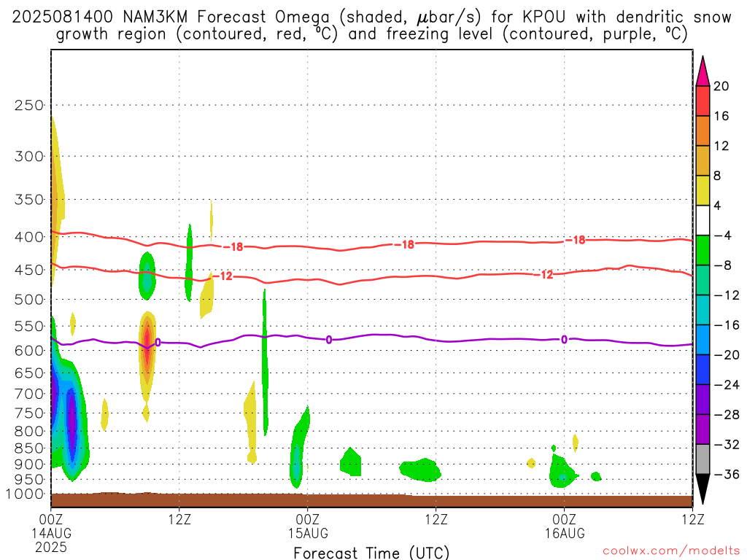
Task: Click the white colorbar segment between -4 and 4
Action: click(x=703, y=220)
